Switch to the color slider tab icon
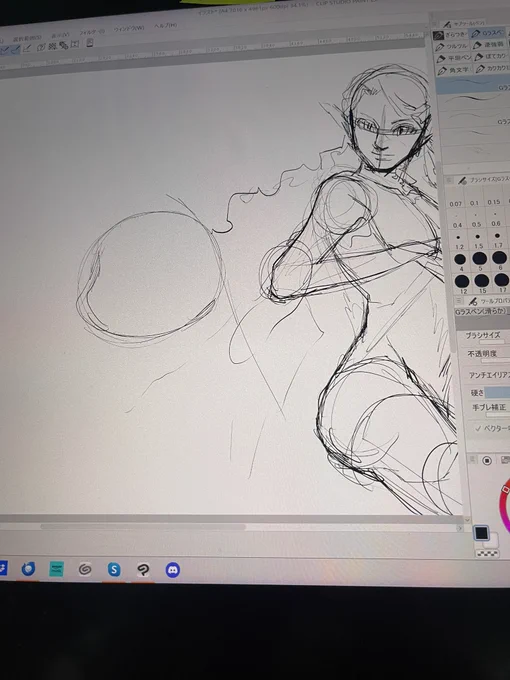This screenshot has width=510, height=680. point(505,460)
